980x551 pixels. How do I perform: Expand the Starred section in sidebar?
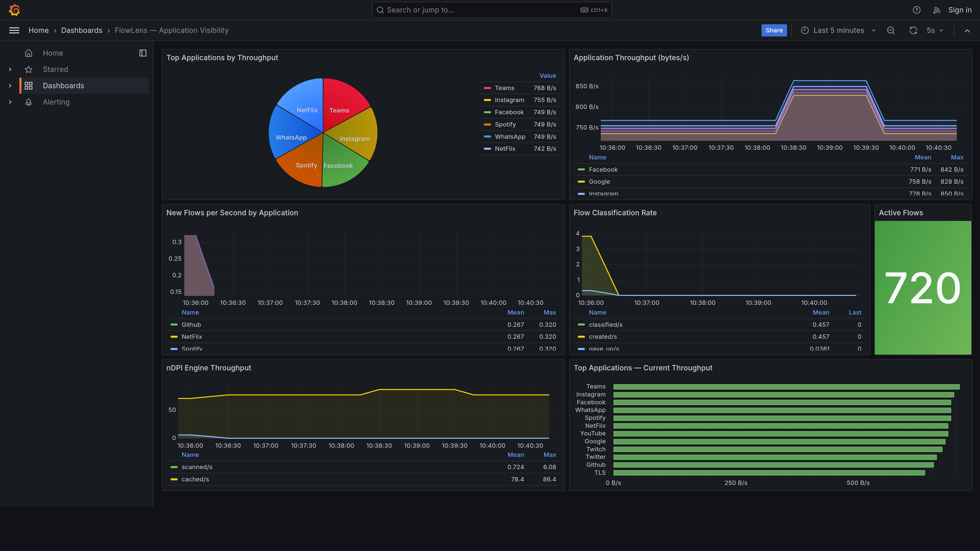coord(10,69)
